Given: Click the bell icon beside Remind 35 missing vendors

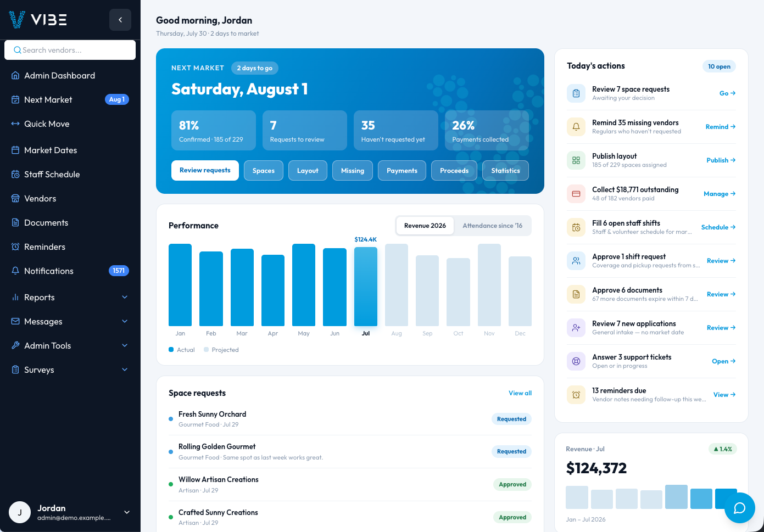Looking at the screenshot, I should 576,127.
